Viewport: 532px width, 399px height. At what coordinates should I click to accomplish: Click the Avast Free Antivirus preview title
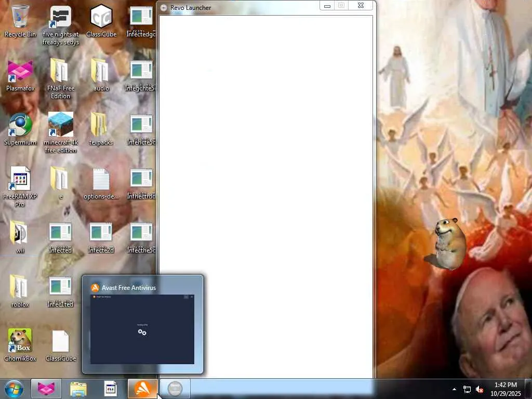tap(129, 288)
